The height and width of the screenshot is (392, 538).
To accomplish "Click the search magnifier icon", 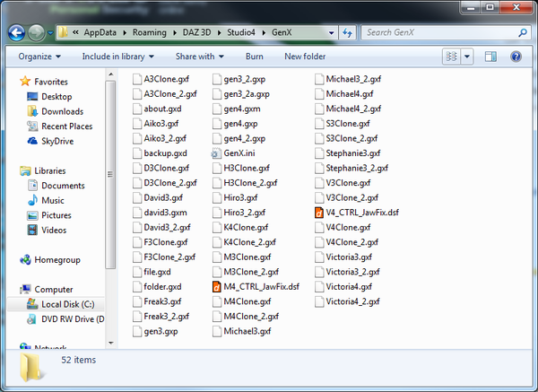I will (523, 32).
